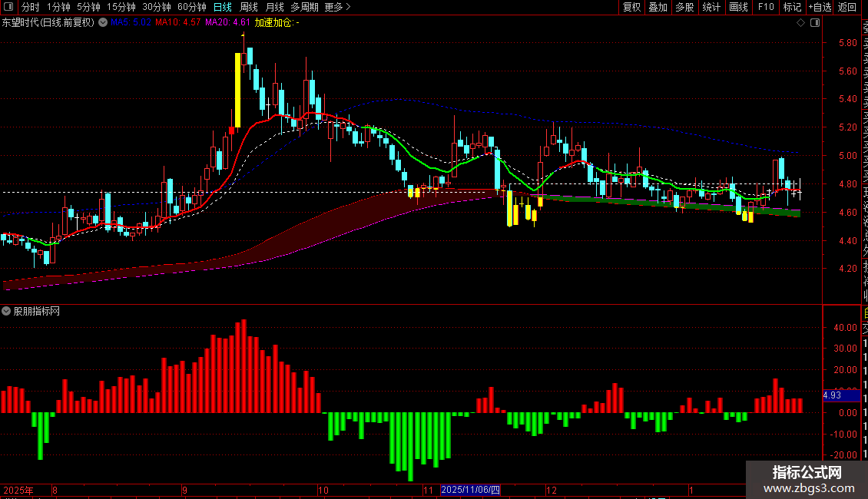Activate the 画线 drawing tool
Image resolution: width=868 pixels, height=499 pixels.
738,7
